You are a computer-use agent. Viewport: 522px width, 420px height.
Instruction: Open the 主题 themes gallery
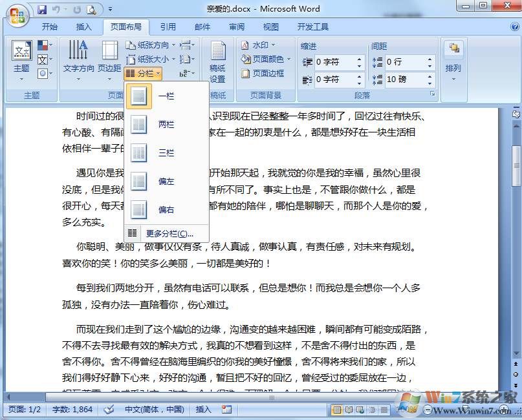pos(21,61)
